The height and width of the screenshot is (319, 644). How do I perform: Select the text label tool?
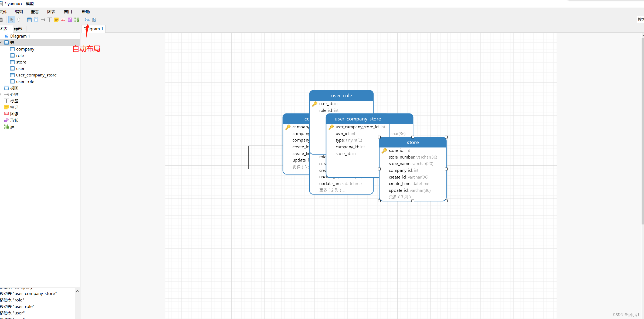[50, 20]
